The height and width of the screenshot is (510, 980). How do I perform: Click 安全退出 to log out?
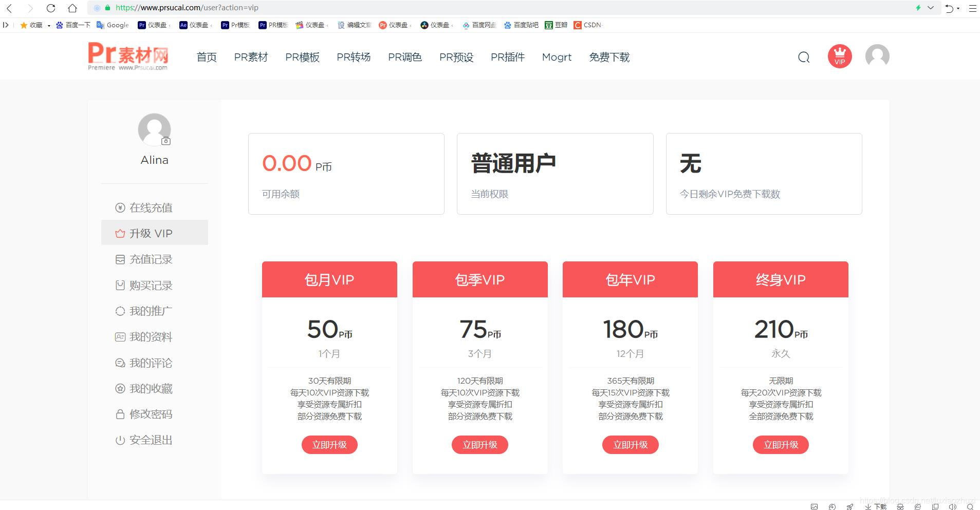(155, 440)
